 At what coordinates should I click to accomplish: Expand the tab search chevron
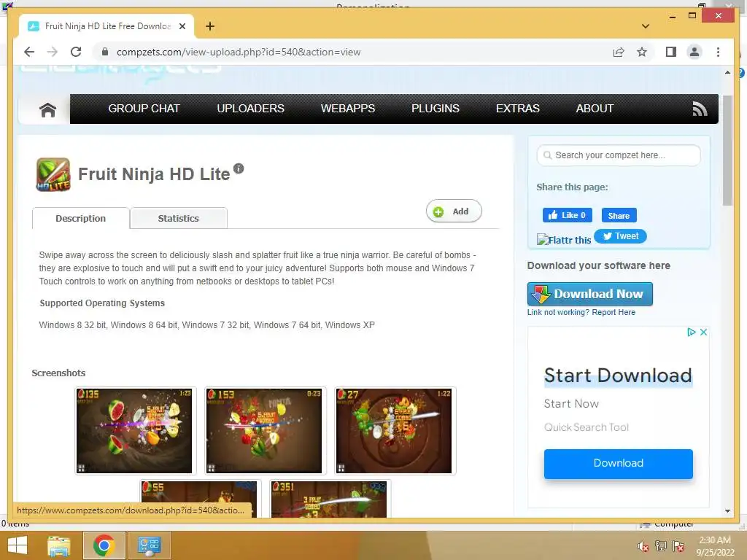(x=646, y=26)
